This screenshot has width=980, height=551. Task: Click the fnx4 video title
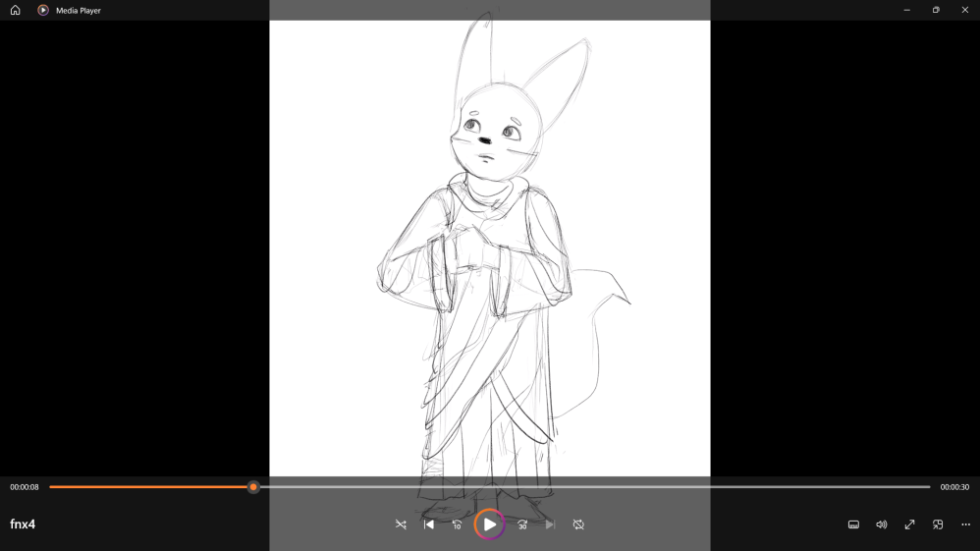tap(23, 524)
